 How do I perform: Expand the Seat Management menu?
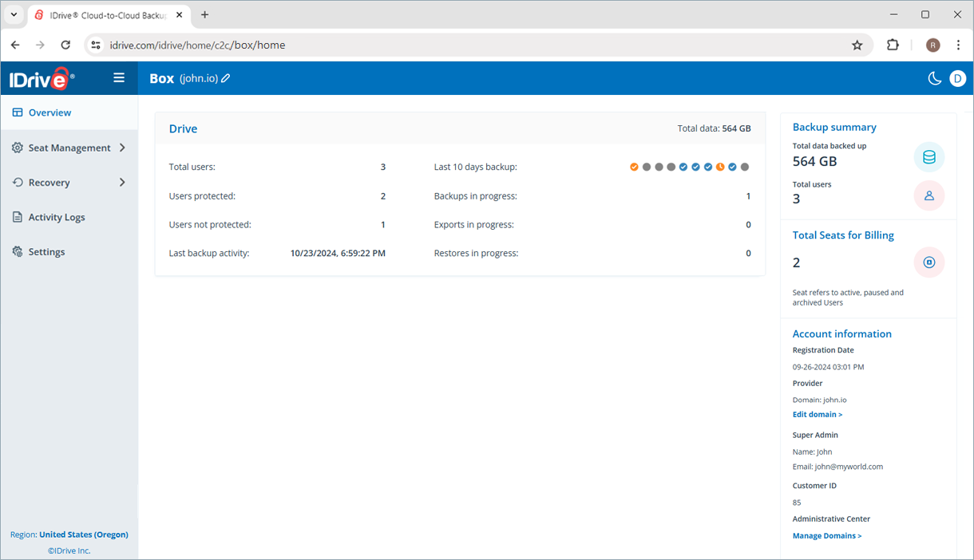pos(69,148)
